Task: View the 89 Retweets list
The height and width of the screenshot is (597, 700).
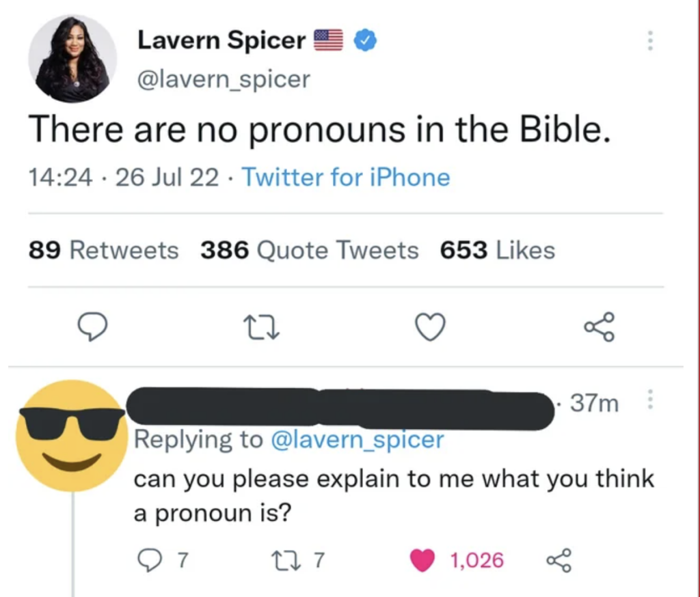Action: click(x=103, y=251)
